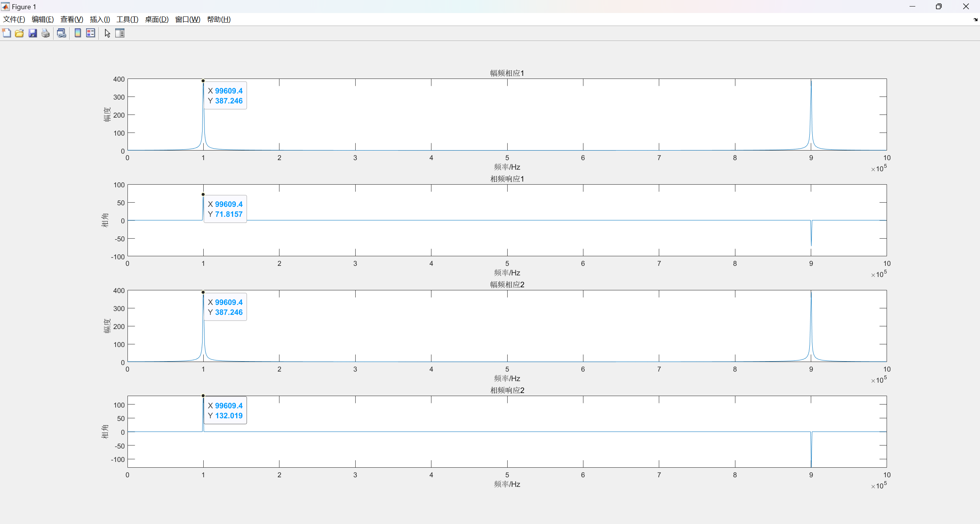Screen dimensions: 980x524
Task: Restore down the Figure 1 window
Action: point(939,7)
